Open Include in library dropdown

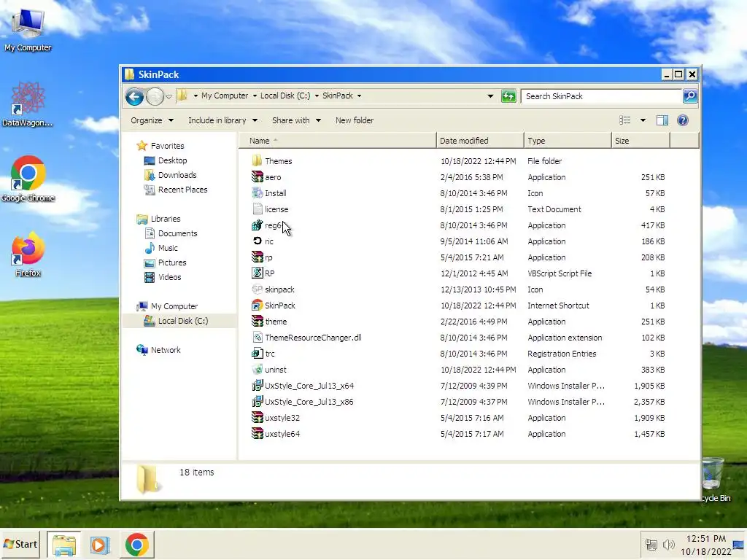(x=222, y=120)
